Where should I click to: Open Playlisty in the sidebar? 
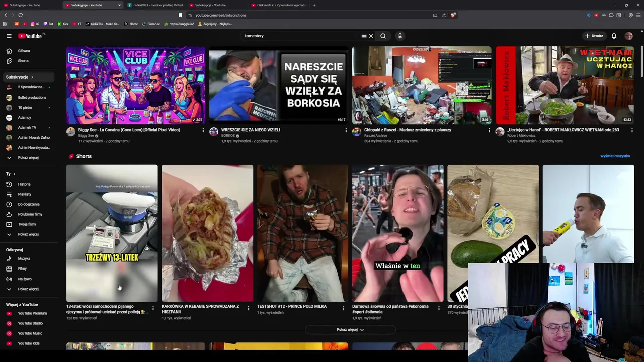[28, 194]
